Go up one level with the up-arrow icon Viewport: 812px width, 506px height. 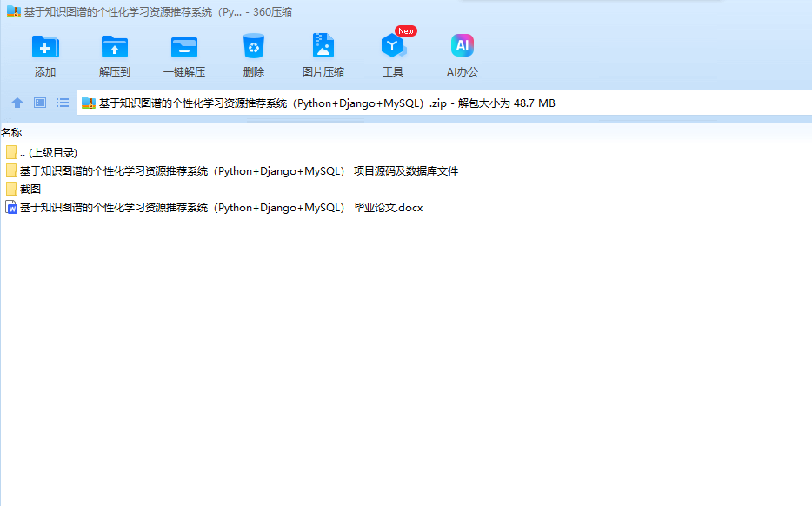click(x=17, y=103)
